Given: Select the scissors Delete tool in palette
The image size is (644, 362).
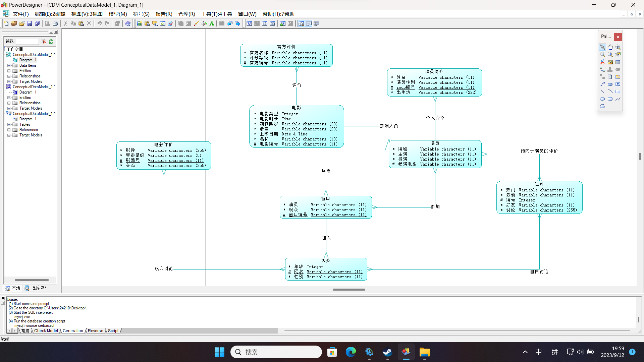Looking at the screenshot, I should 602,62.
